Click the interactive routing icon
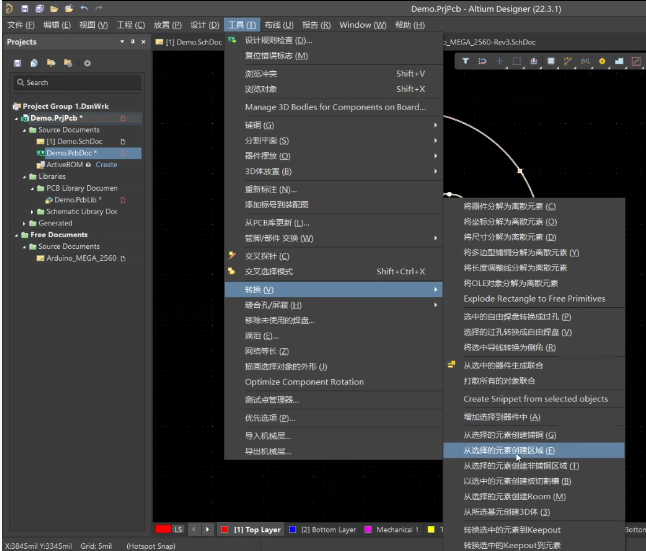This screenshot has height=551, width=646. click(x=568, y=61)
